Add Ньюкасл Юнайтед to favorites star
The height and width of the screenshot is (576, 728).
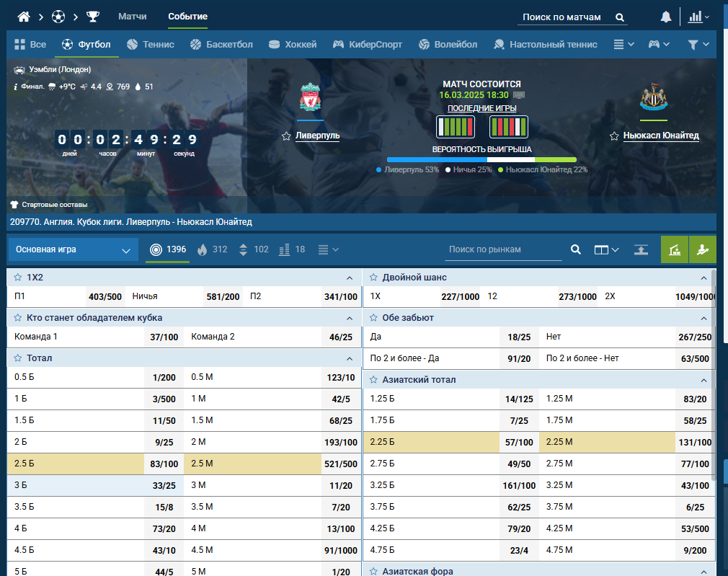tap(614, 136)
